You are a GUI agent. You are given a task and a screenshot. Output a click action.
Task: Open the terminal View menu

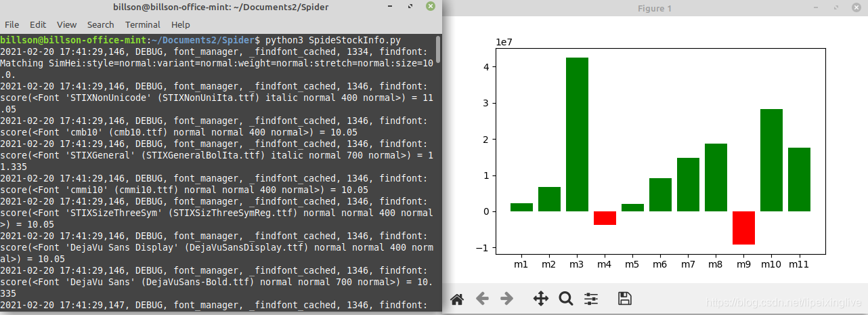pos(66,24)
